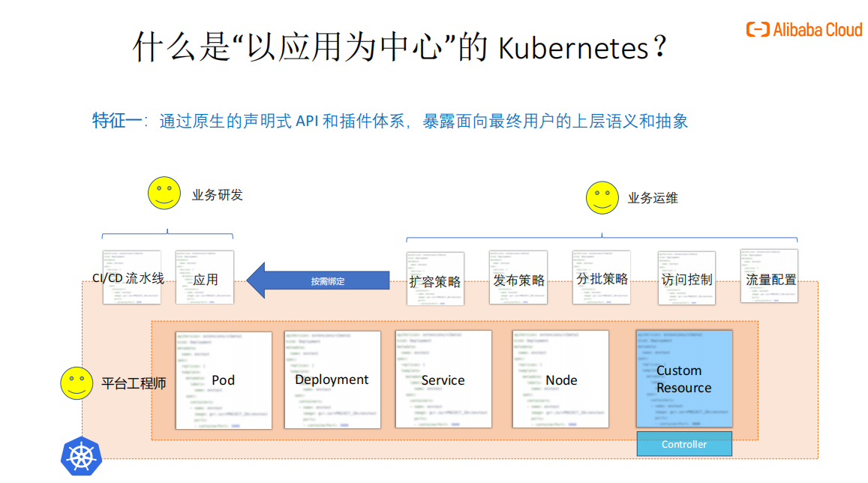Click the 特征一 heading text
Viewport: 868px width, 483px height.
pyautogui.click(x=116, y=121)
